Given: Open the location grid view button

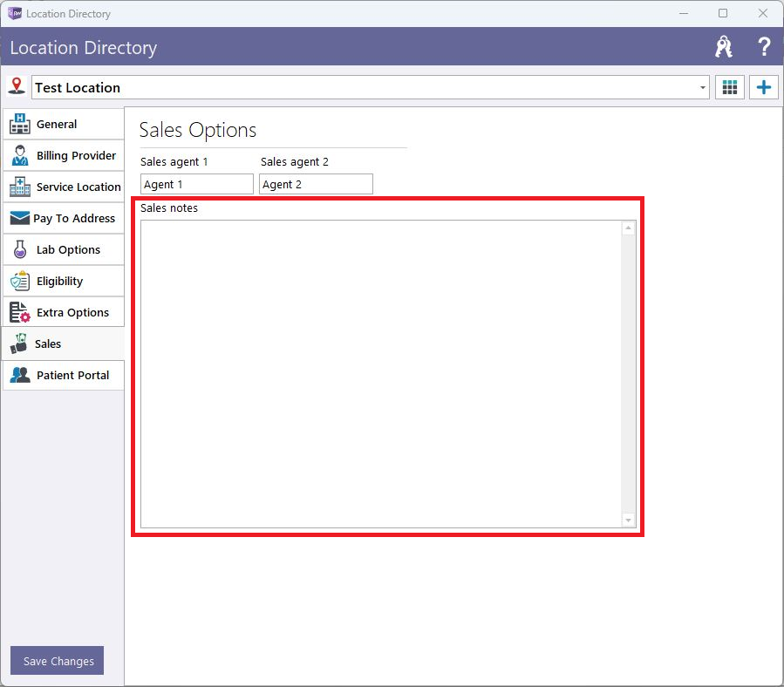Looking at the screenshot, I should coord(730,87).
